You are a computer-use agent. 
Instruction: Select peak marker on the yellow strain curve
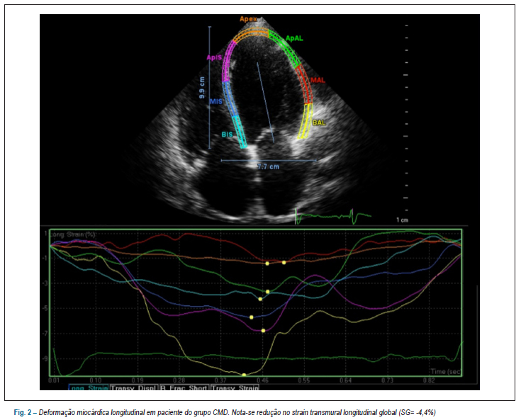coord(244,375)
